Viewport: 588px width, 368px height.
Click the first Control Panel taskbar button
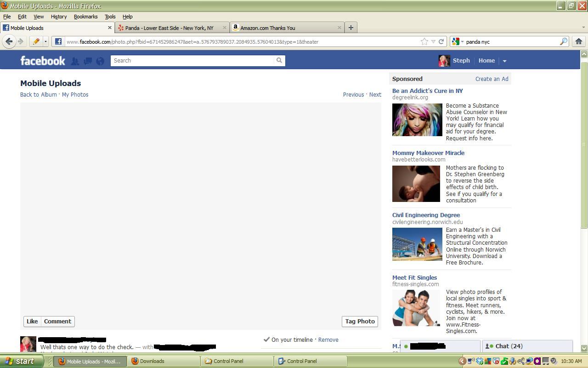point(237,361)
